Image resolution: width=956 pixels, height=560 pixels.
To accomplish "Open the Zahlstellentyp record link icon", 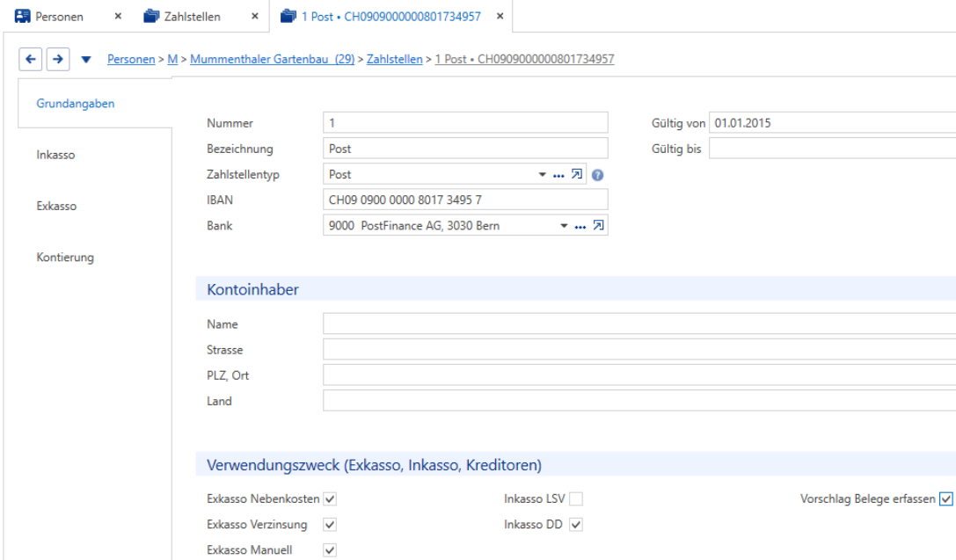I will 577,174.
